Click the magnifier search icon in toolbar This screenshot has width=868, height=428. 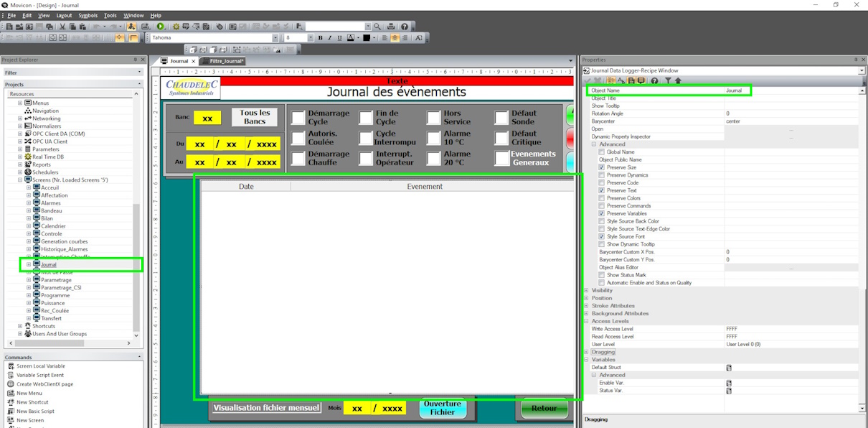click(x=377, y=27)
